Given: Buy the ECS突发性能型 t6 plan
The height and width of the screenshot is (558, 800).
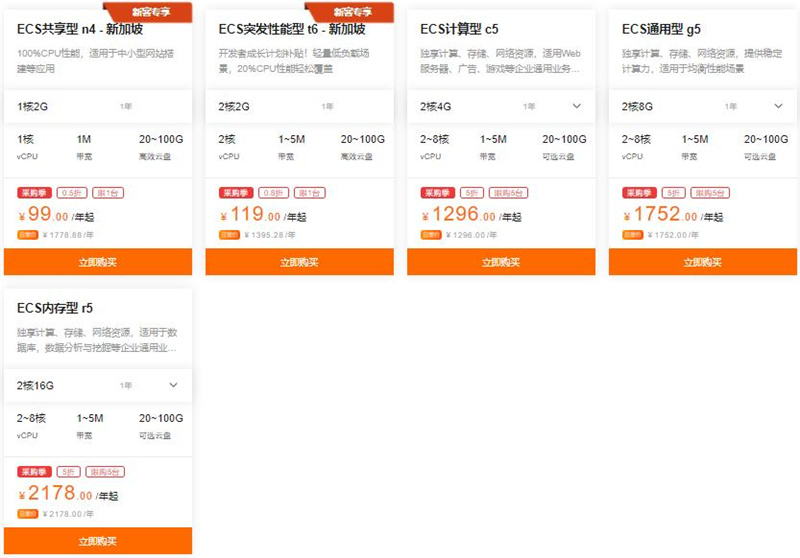Looking at the screenshot, I should pyautogui.click(x=299, y=262).
